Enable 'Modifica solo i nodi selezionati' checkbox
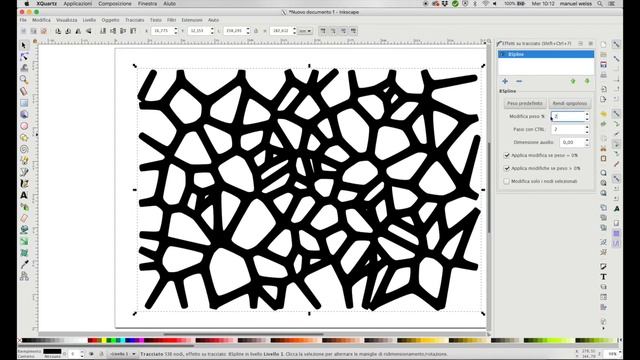This screenshot has height=360, width=640. coord(507,181)
